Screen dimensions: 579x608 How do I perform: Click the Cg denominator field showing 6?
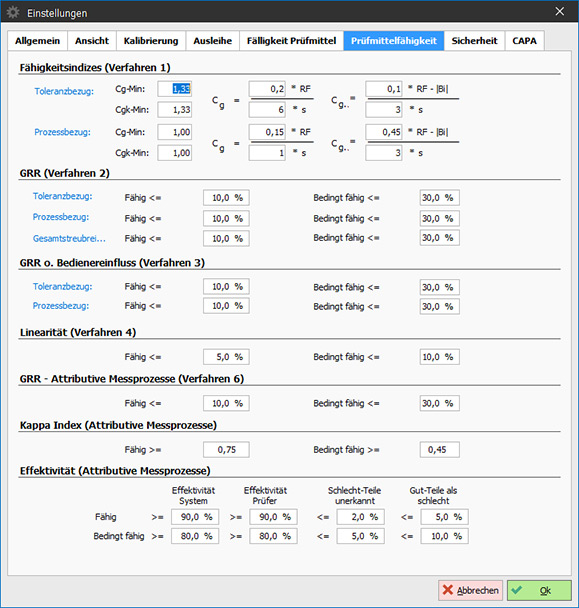point(267,110)
